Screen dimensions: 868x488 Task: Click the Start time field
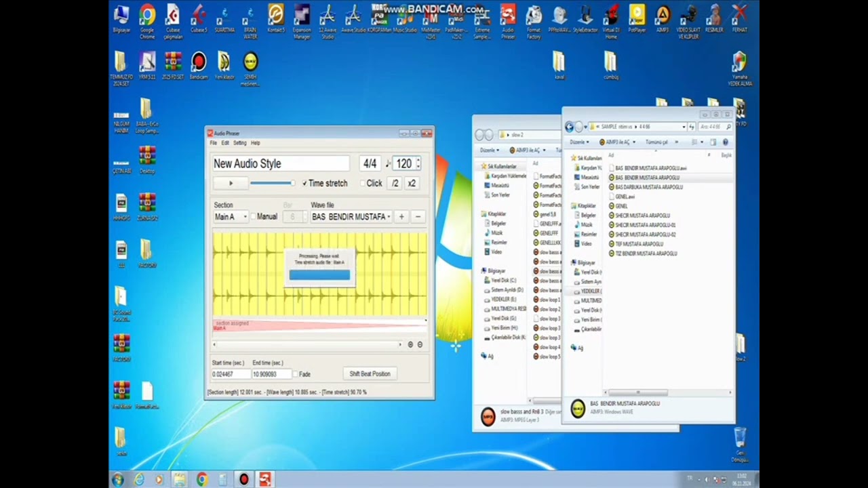click(231, 374)
